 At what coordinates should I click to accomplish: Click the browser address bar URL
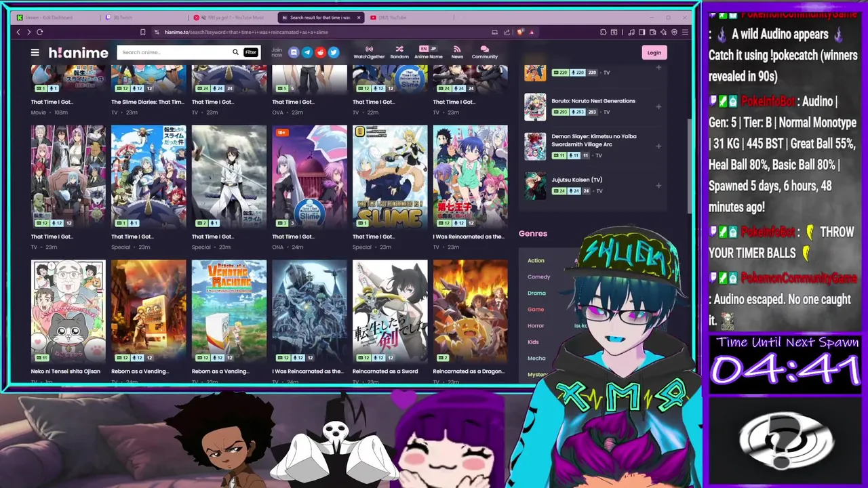pyautogui.click(x=246, y=32)
